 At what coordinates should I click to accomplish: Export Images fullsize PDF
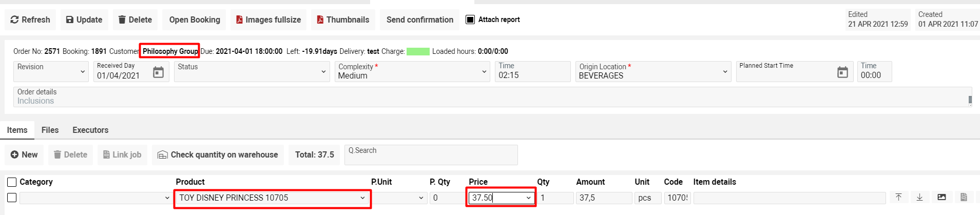[x=268, y=19]
